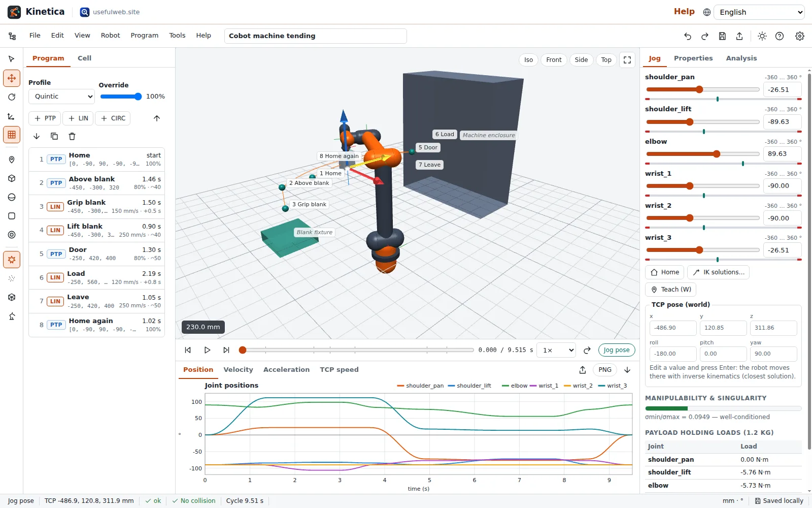The width and height of the screenshot is (812, 508).
Task: Toggle the grid display icon
Action: (12, 135)
